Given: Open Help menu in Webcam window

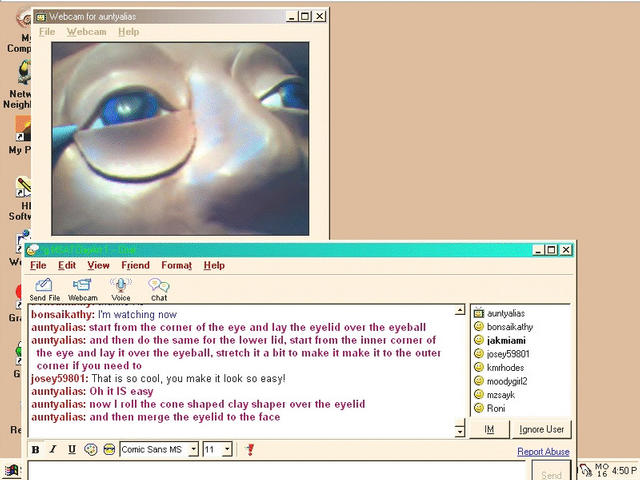Looking at the screenshot, I should click(129, 32).
